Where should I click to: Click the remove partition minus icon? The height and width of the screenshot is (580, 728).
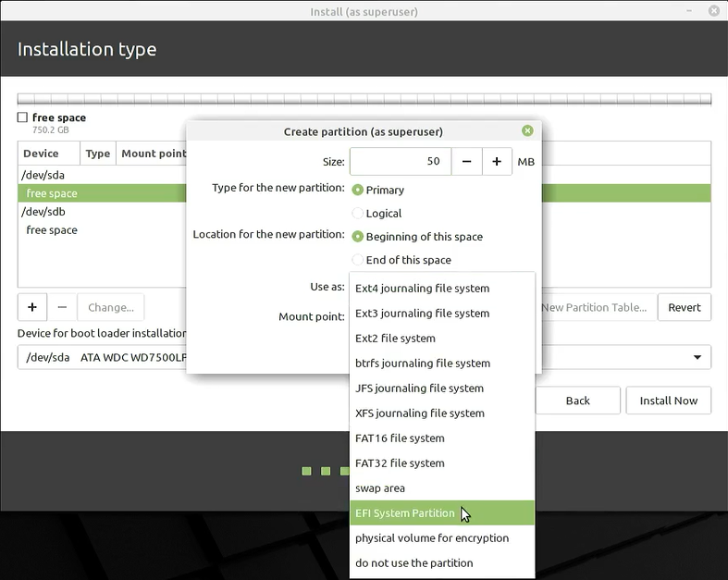tap(62, 307)
